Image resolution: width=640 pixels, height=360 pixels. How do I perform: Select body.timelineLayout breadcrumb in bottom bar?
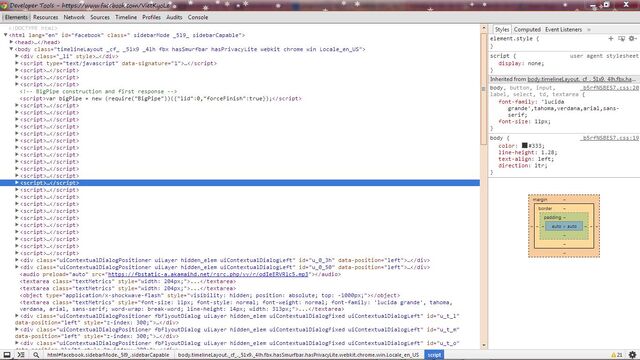coord(298,355)
